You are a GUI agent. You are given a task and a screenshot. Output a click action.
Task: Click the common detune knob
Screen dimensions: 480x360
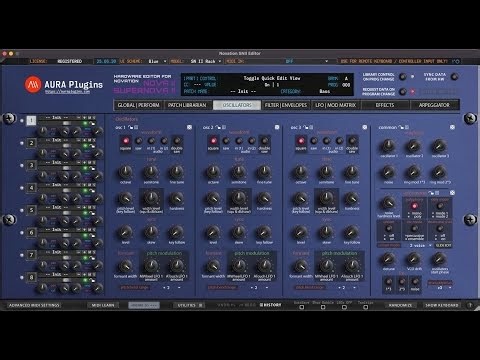[x=389, y=258]
